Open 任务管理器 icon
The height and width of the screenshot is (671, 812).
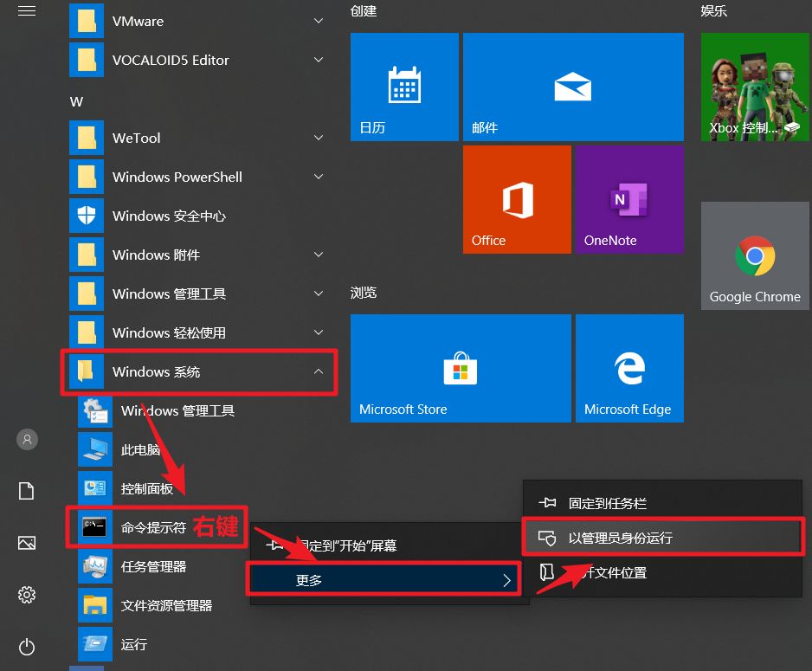click(x=95, y=566)
